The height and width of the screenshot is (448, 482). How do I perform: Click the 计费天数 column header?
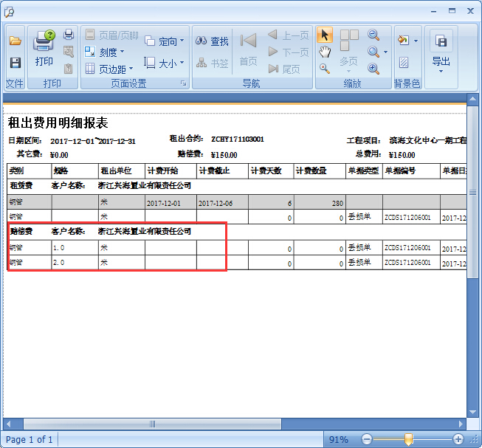271,170
